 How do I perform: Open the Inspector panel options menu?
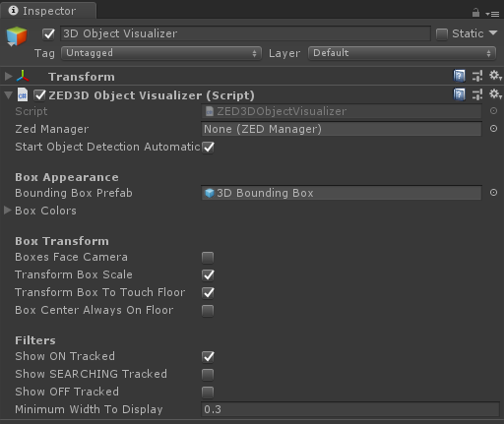(492, 14)
